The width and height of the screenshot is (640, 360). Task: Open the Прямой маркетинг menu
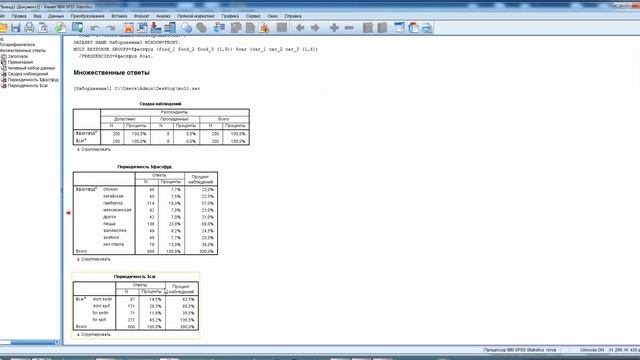pos(196,16)
